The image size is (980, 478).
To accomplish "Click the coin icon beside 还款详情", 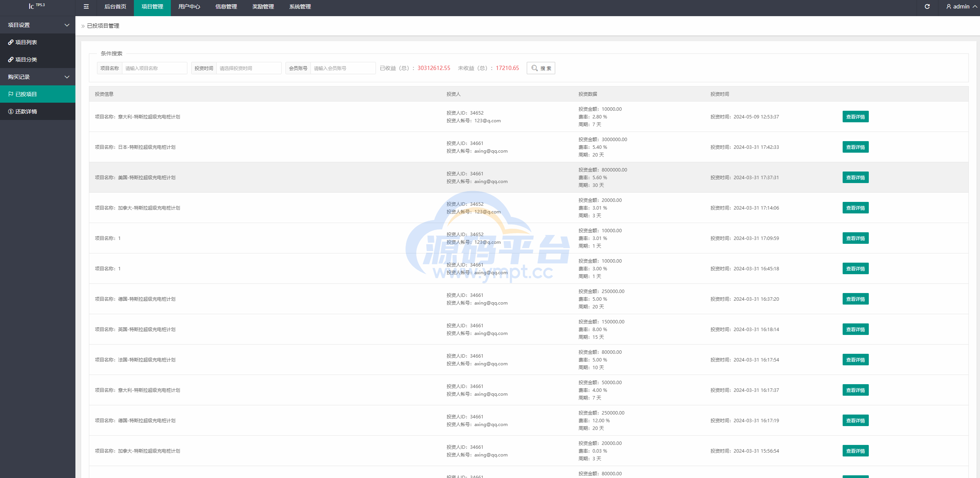I will tap(11, 112).
